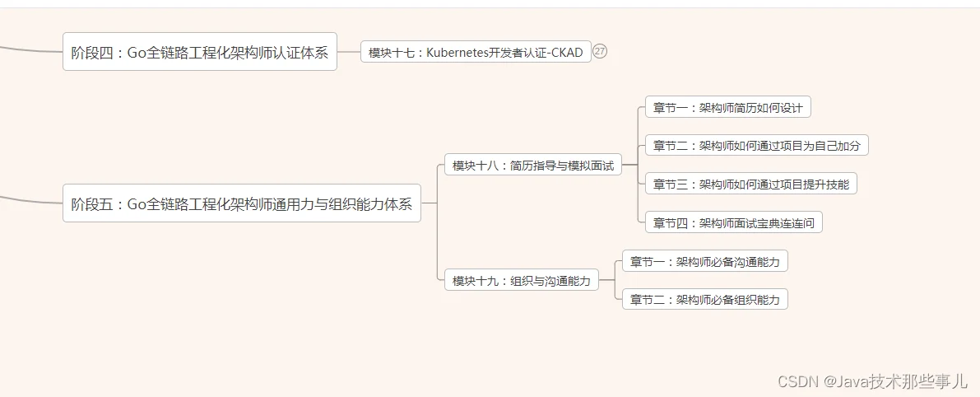
Task: Select 章节一 架构师简历如何设计
Action: point(728,107)
